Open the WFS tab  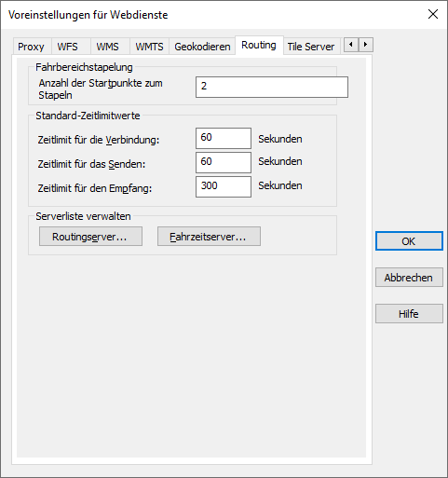pos(71,47)
